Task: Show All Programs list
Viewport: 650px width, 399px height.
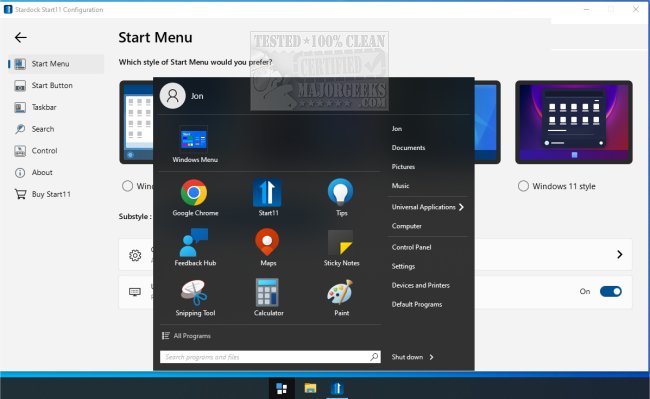Action: coord(186,336)
